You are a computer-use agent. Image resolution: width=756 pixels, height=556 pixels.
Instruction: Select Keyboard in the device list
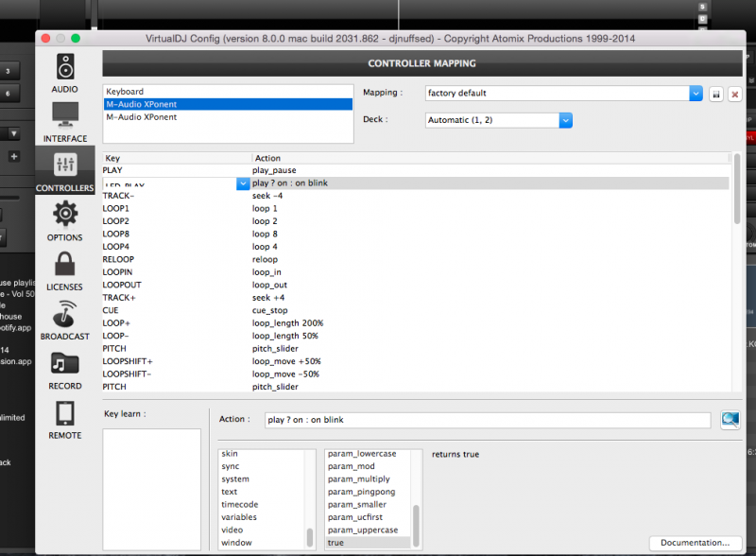(x=228, y=92)
